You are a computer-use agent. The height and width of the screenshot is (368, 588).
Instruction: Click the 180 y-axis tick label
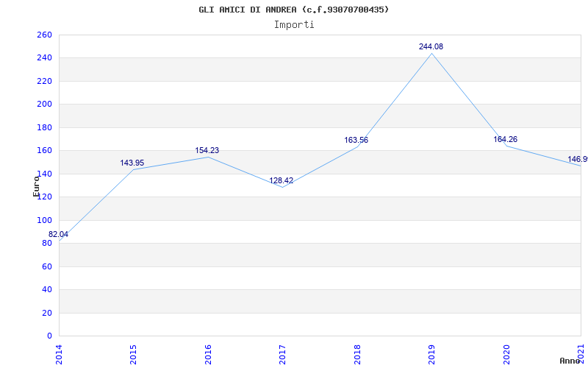point(44,127)
